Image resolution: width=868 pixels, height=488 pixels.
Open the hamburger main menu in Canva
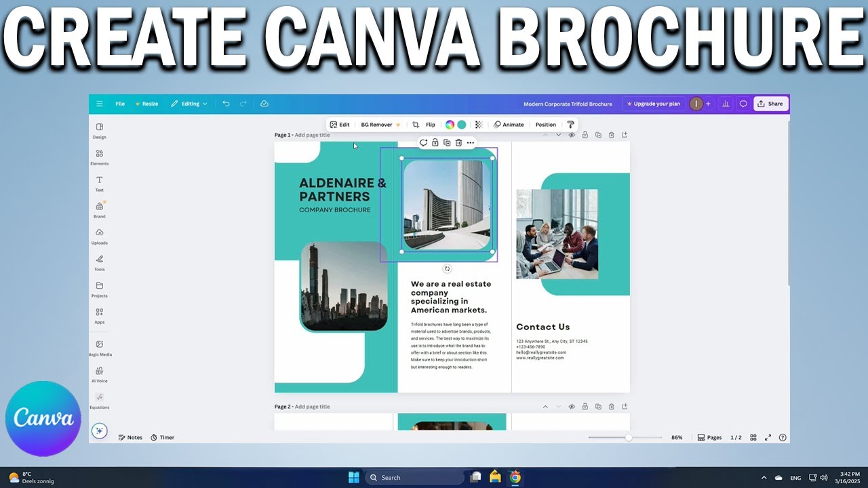pos(99,104)
